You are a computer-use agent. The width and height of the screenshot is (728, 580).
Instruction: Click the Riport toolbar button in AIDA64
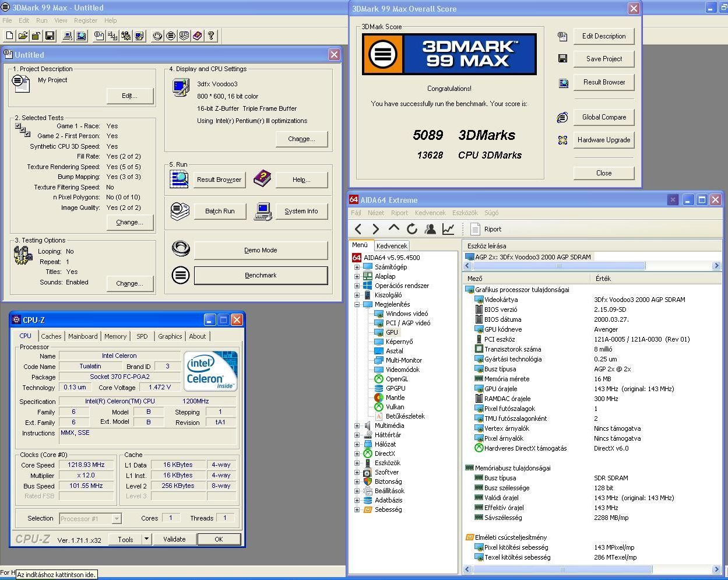[x=486, y=229]
